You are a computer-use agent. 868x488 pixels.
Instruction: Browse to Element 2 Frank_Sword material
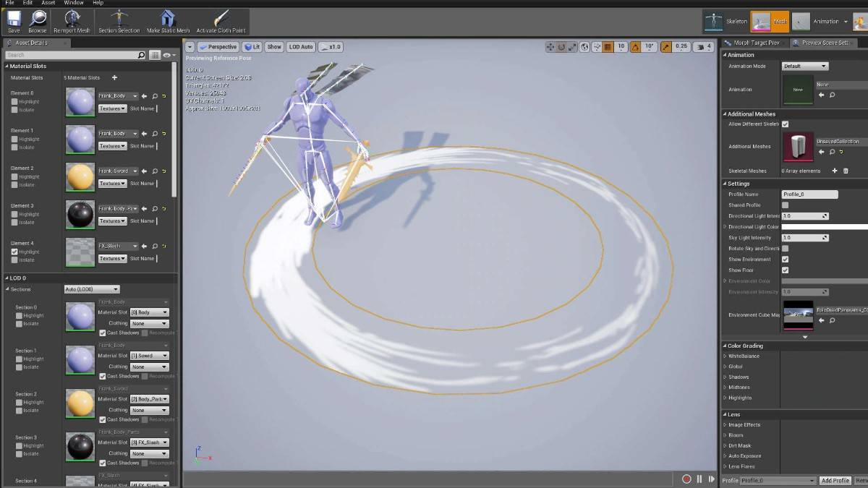point(154,171)
